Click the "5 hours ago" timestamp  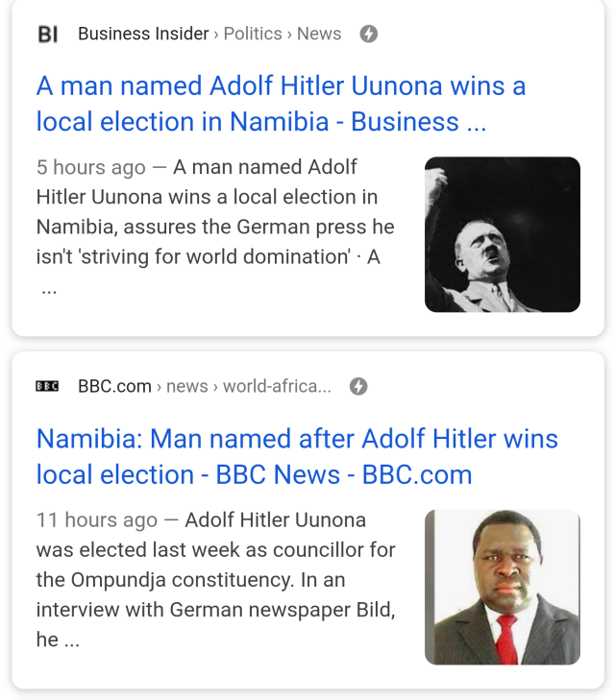[x=90, y=167]
